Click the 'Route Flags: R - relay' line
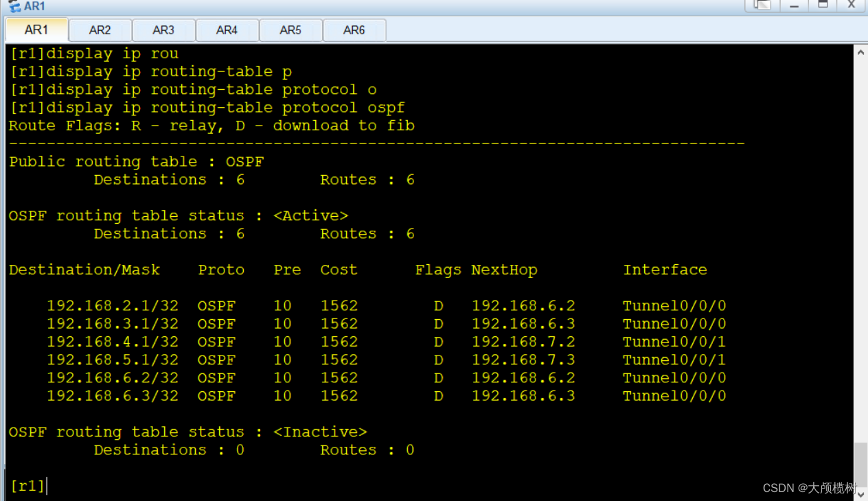The width and height of the screenshot is (868, 501). coord(212,126)
